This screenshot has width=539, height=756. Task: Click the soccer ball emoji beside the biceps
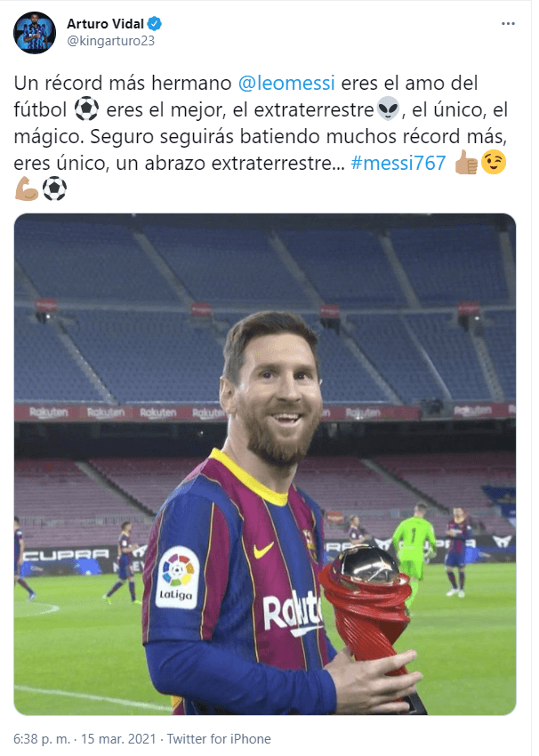54,189
